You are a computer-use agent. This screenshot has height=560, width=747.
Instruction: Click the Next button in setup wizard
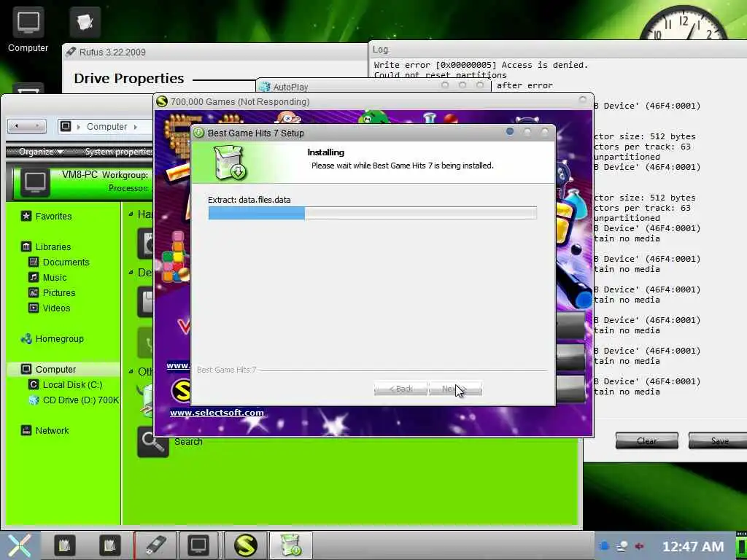[x=455, y=389]
